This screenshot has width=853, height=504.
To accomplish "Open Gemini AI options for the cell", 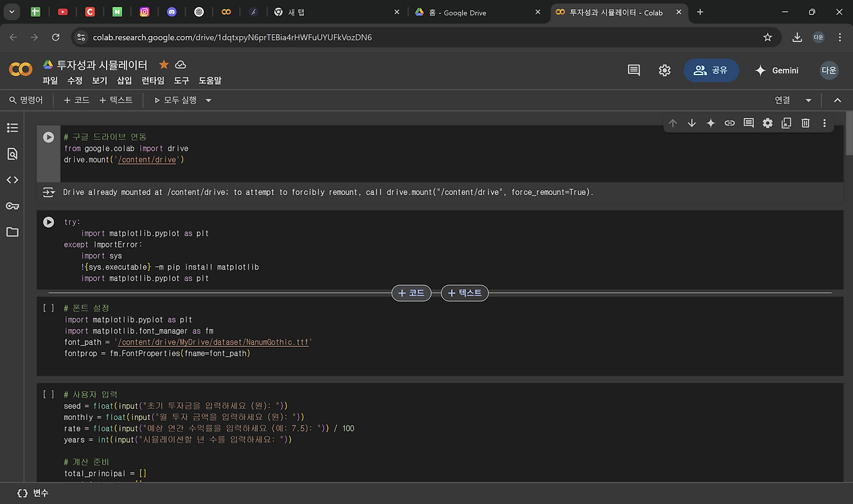I will pos(710,123).
